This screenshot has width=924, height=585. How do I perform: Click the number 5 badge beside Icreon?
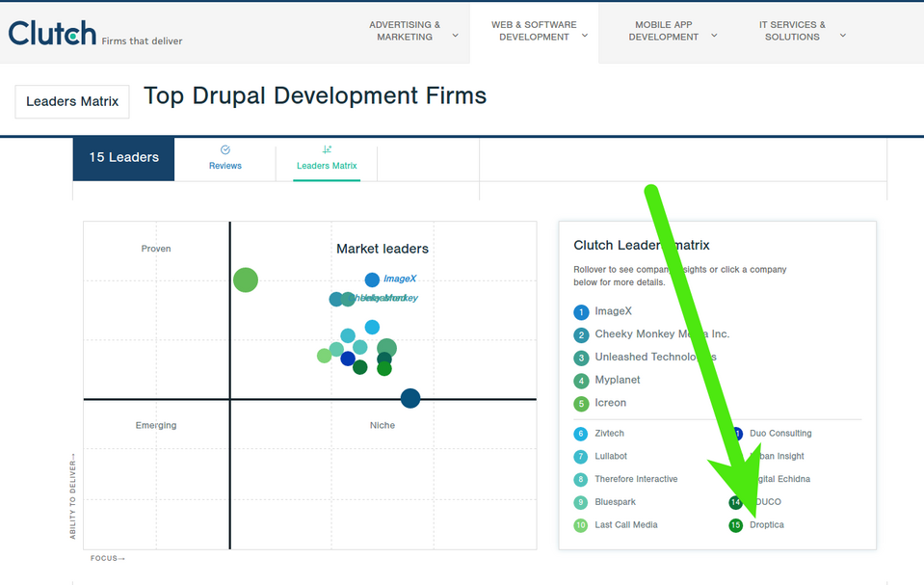pos(581,404)
